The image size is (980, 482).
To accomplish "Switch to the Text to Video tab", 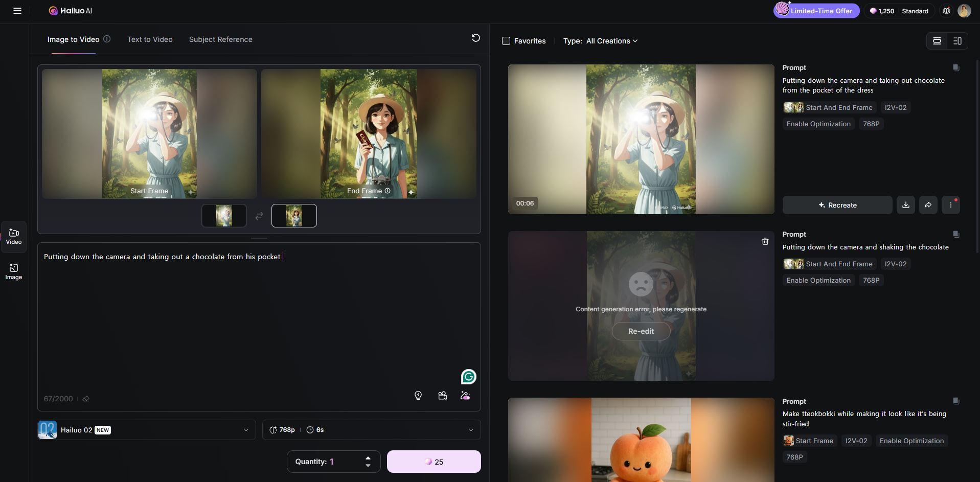I will pyautogui.click(x=150, y=39).
